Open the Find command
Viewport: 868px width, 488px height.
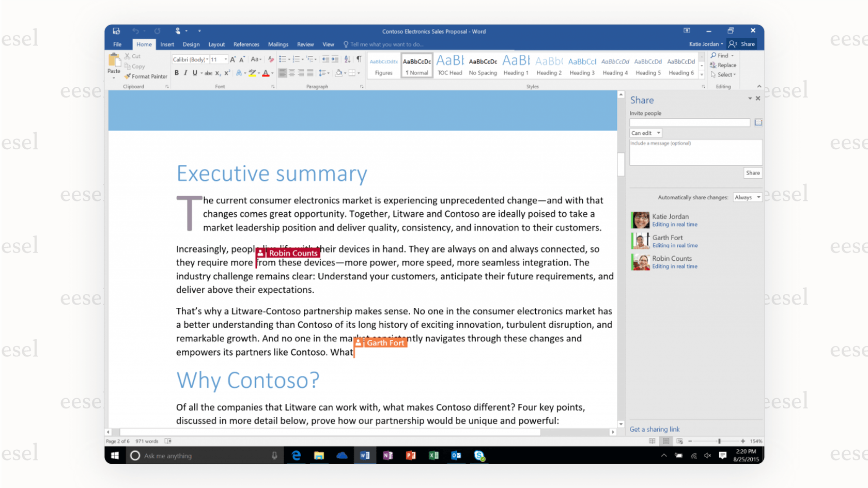(x=721, y=55)
